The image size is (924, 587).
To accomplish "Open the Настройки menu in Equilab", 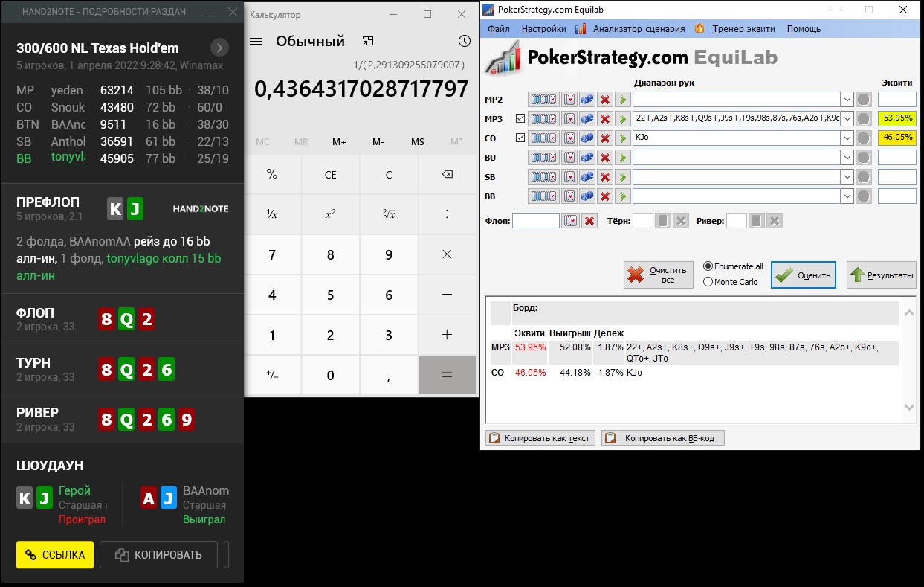I will coord(543,29).
